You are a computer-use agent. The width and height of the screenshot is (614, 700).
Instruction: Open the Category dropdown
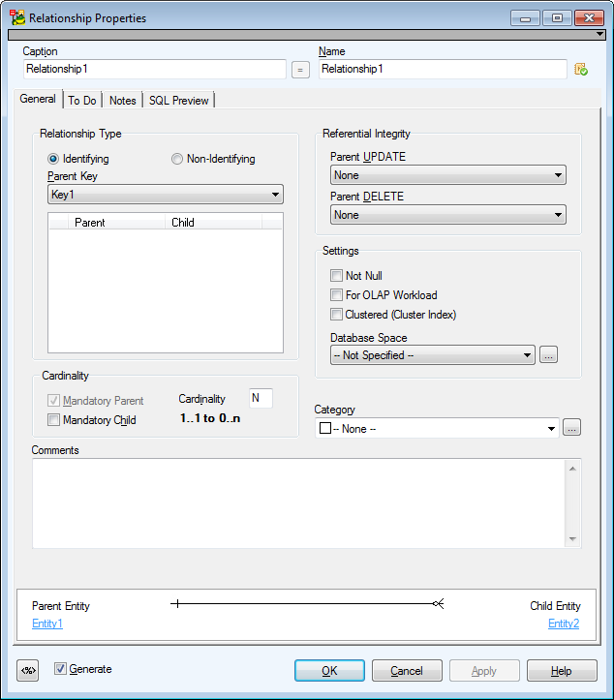[x=437, y=429]
